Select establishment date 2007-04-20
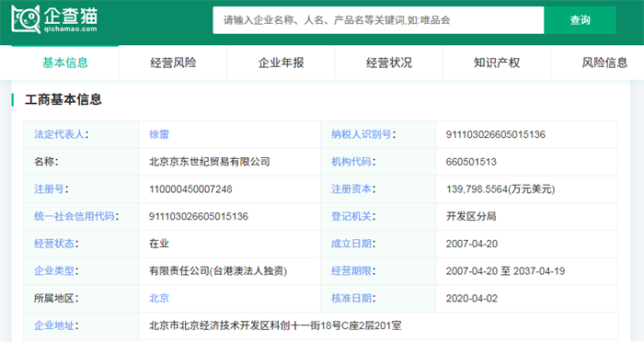The height and width of the screenshot is (342, 644). [472, 244]
